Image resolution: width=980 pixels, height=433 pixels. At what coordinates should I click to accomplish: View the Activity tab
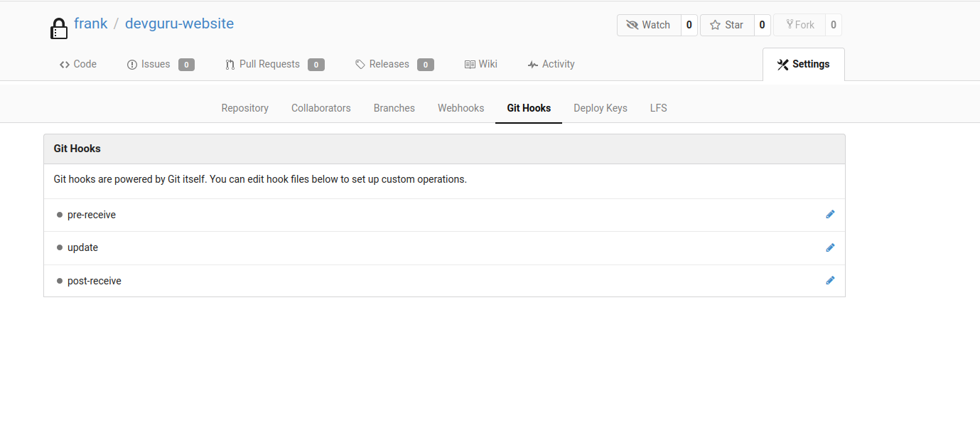tap(551, 64)
